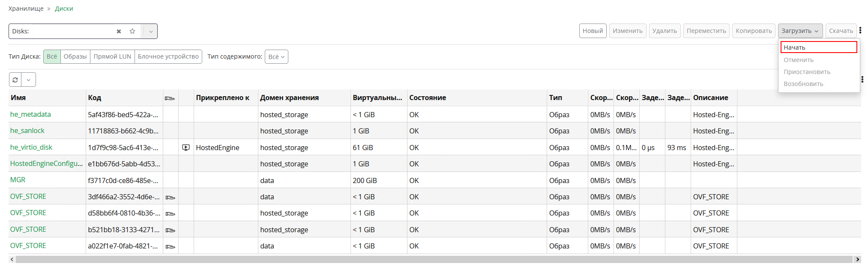Bookmark the search with the star icon
The height and width of the screenshot is (269, 868).
pos(132,31)
